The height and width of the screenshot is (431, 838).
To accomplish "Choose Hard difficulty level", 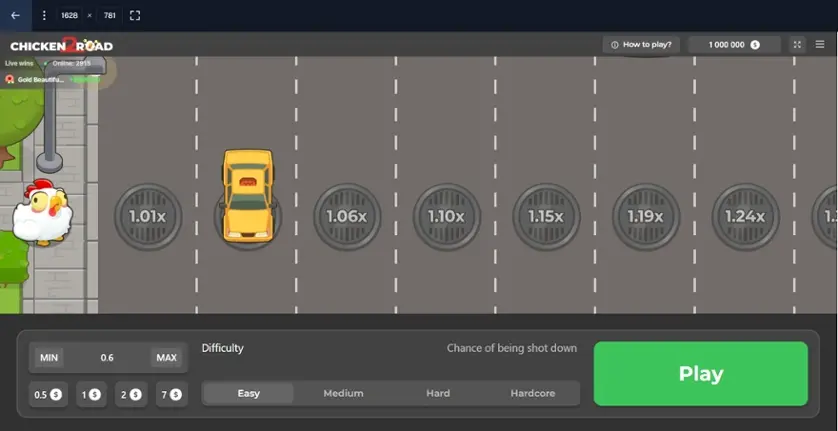I will click(438, 393).
